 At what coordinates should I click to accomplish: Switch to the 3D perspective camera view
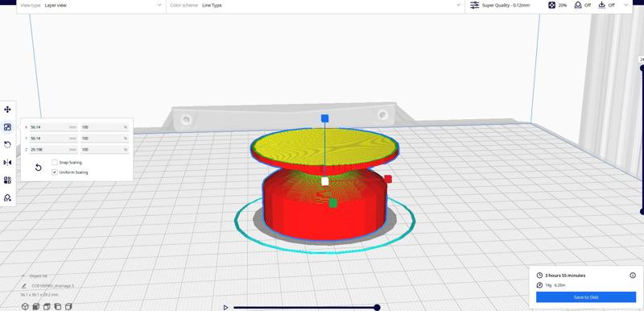tap(25, 306)
